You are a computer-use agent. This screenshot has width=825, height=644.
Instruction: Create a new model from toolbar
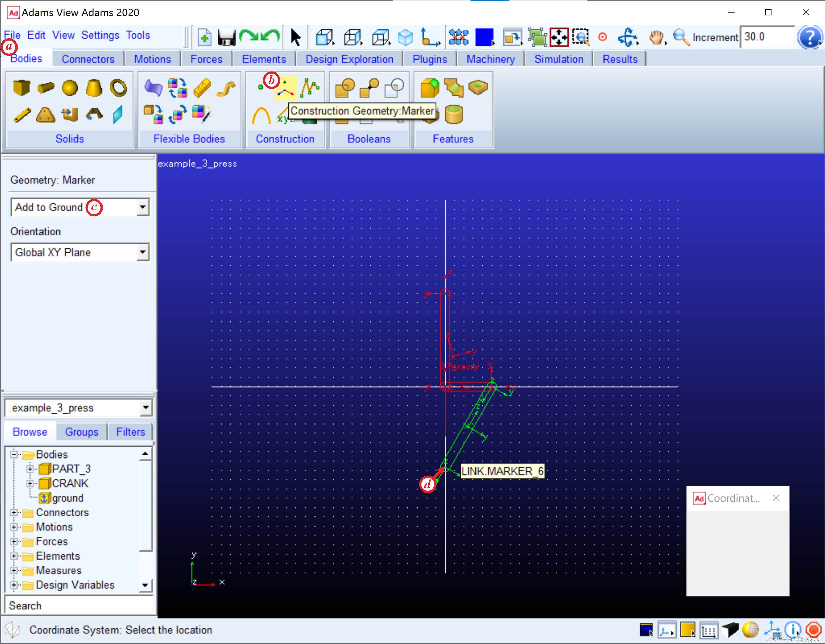coord(204,37)
